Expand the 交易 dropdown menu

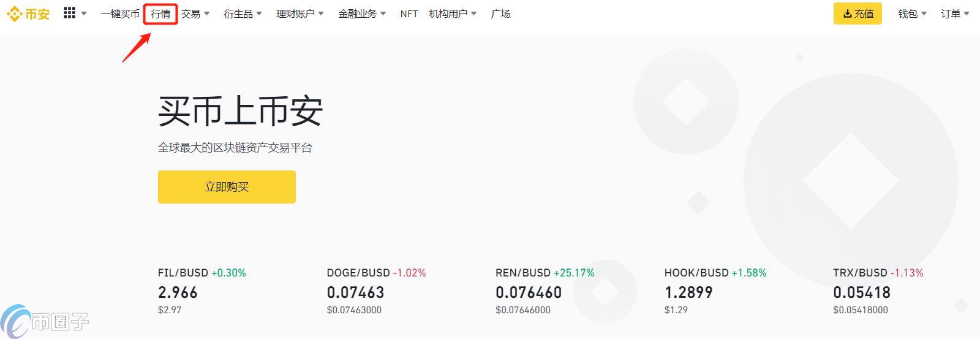point(195,13)
